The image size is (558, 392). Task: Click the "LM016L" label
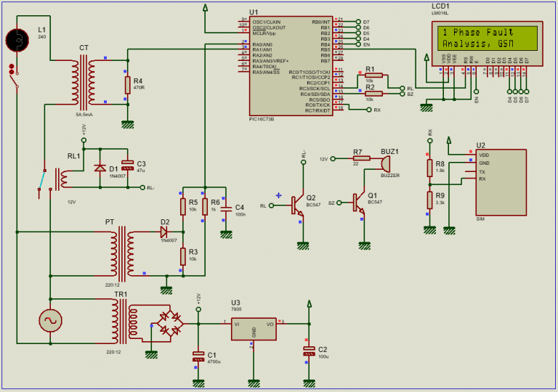(x=440, y=13)
